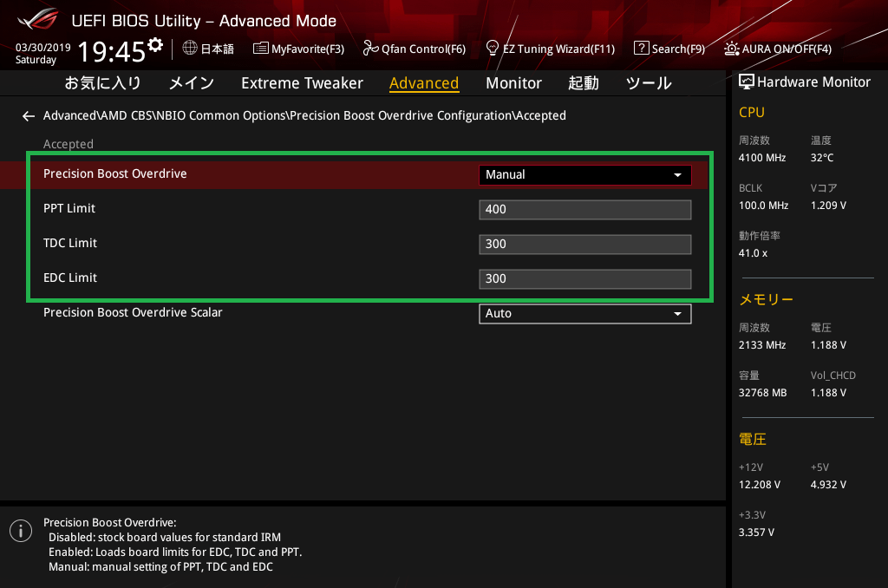Open the ツール tab
The width and height of the screenshot is (888, 588).
[x=649, y=83]
